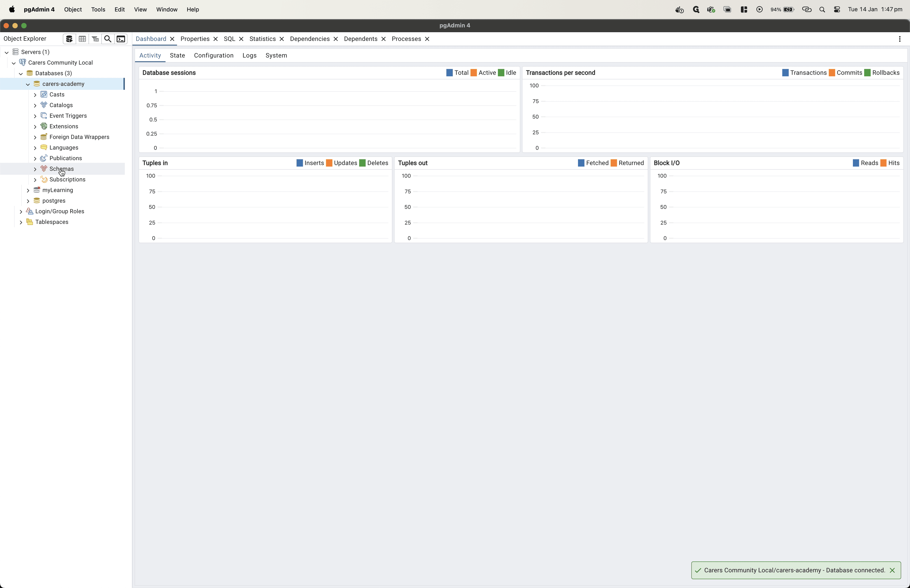910x588 pixels.
Task: Click the View Data table icon
Action: [82, 39]
